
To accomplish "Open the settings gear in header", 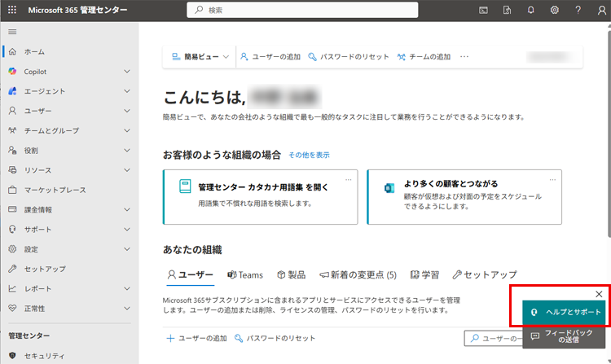I will pos(555,10).
